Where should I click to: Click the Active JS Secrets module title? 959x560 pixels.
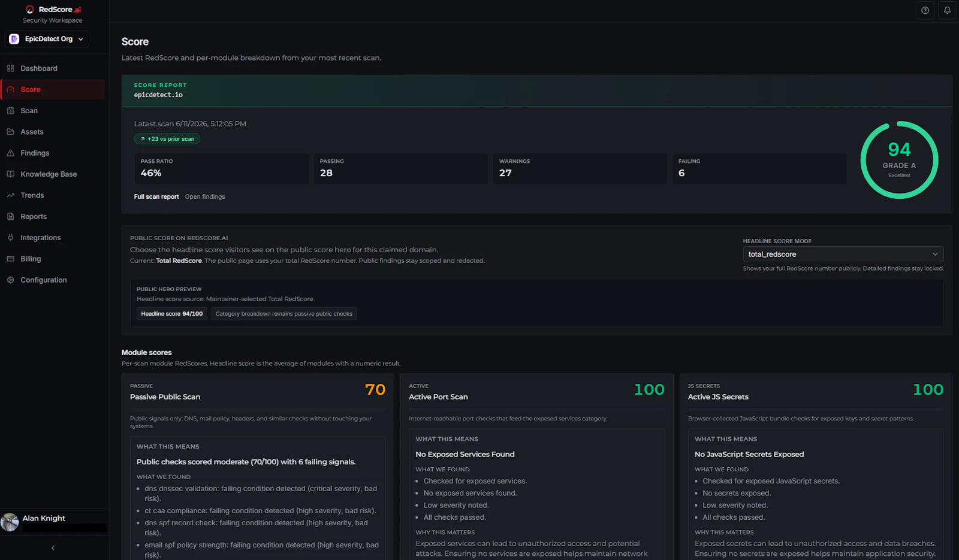tap(718, 397)
